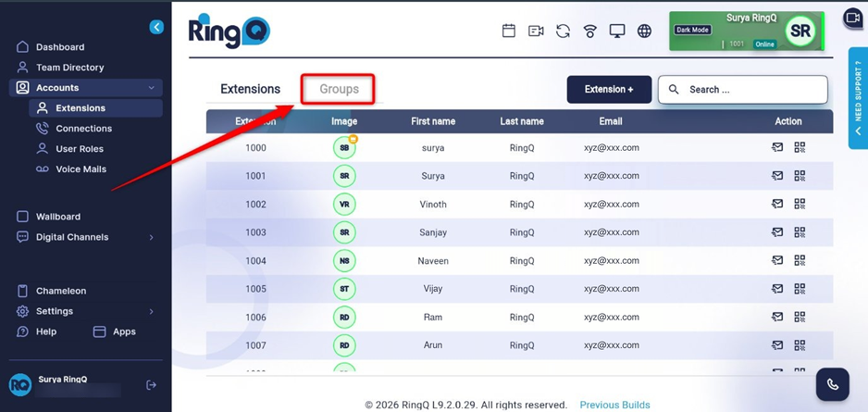Collapse the sidebar with arrow button
The height and width of the screenshot is (412, 868).
click(156, 27)
